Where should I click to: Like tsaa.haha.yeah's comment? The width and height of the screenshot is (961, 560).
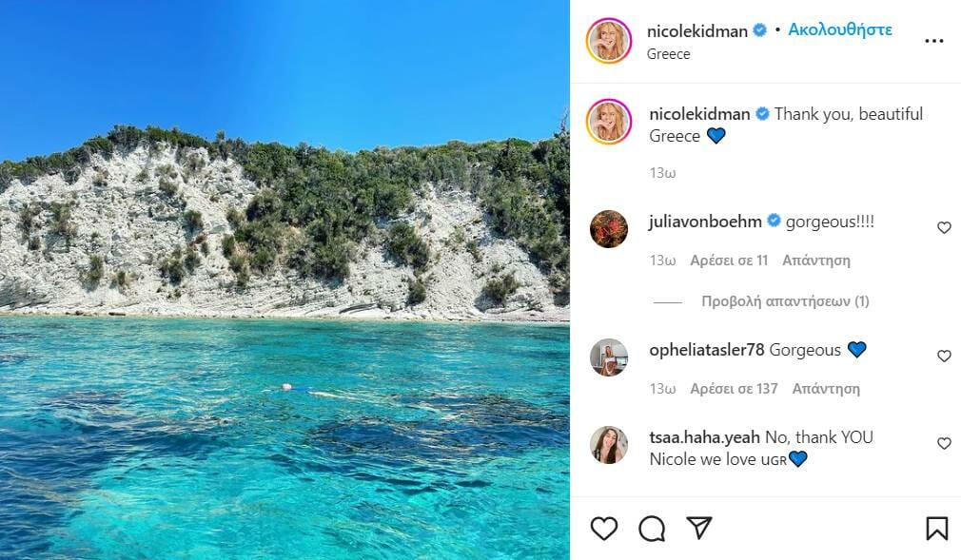[944, 444]
